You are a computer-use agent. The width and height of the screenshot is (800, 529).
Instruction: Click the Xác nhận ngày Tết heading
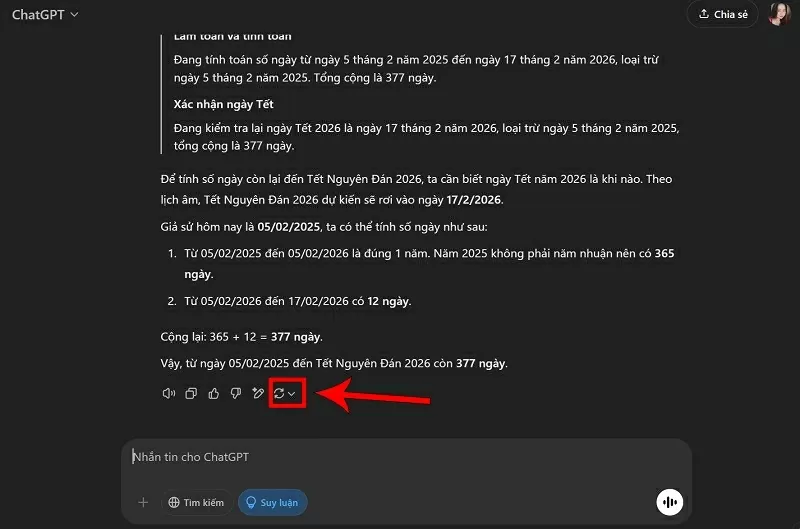click(223, 104)
